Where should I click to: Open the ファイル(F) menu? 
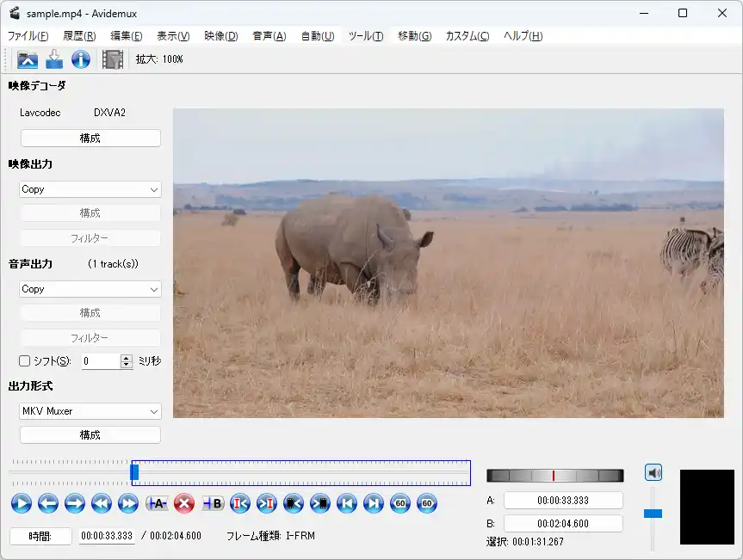[28, 36]
